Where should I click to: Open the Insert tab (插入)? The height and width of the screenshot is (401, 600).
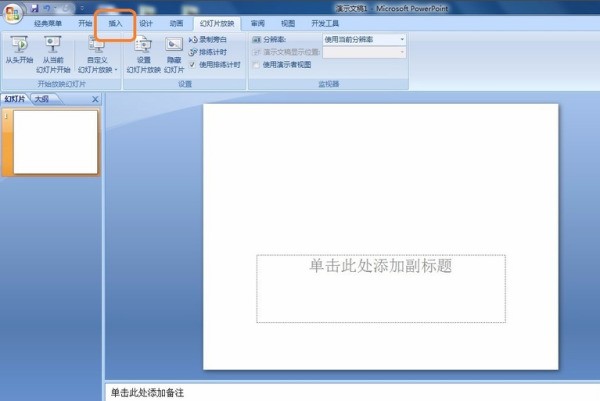click(116, 23)
